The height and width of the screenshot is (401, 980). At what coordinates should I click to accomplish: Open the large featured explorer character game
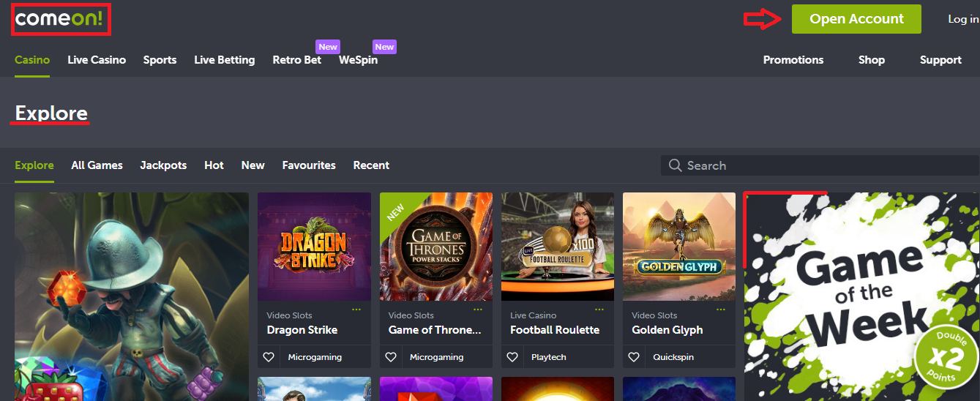[x=132, y=296]
